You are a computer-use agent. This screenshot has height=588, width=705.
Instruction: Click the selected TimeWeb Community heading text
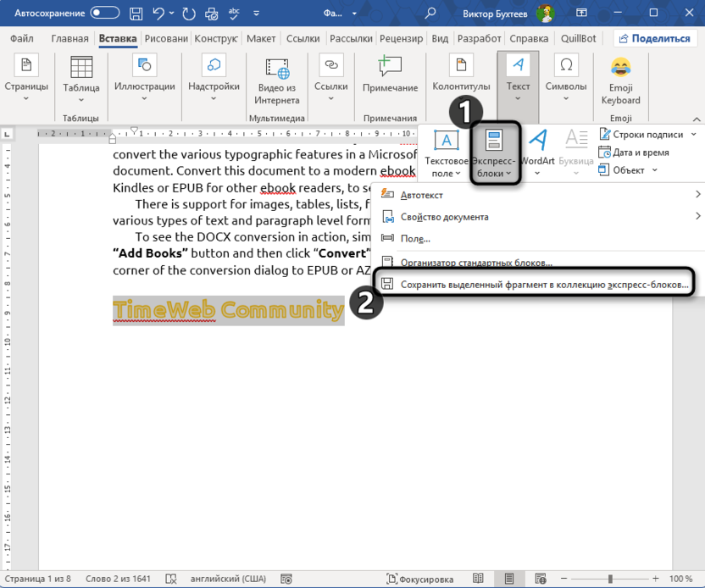(x=228, y=310)
